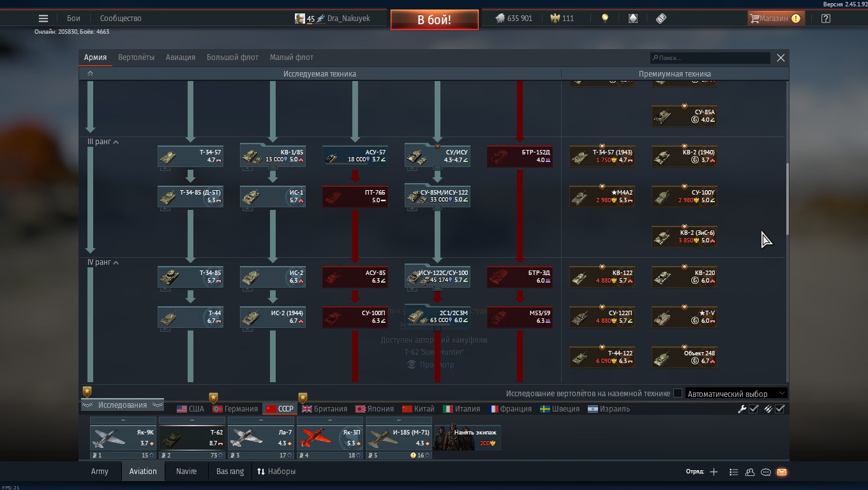Image resolution: width=868 pixels, height=490 pixels.
Task: Select premium ★М4А2 tank
Action: [602, 197]
